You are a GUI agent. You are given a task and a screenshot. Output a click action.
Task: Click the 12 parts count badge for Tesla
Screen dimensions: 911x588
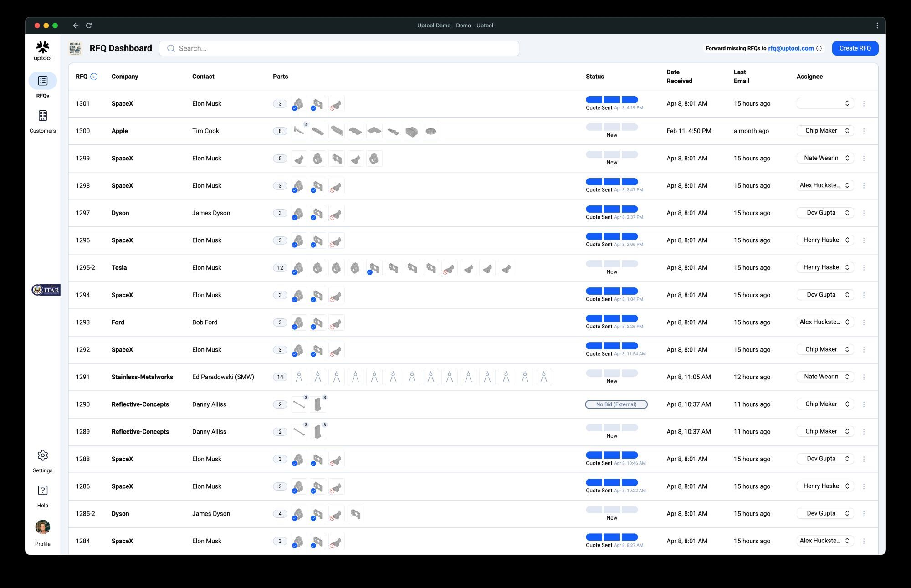[280, 268]
